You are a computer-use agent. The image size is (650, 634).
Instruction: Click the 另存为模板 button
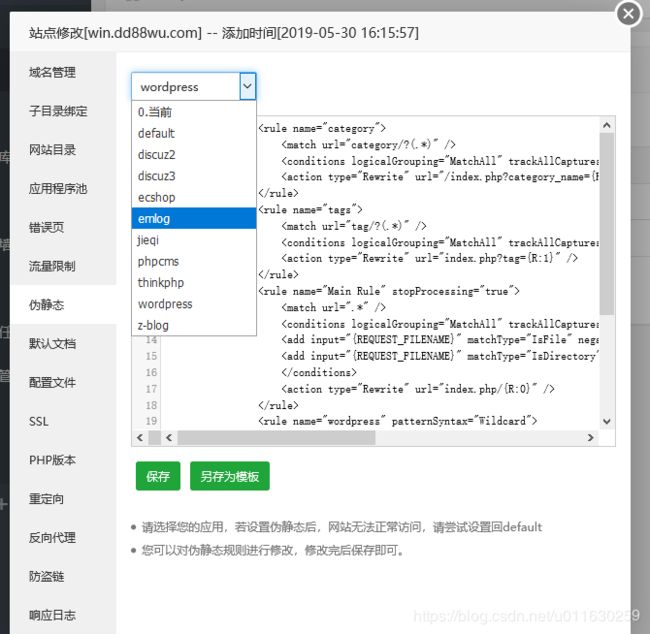[x=230, y=476]
